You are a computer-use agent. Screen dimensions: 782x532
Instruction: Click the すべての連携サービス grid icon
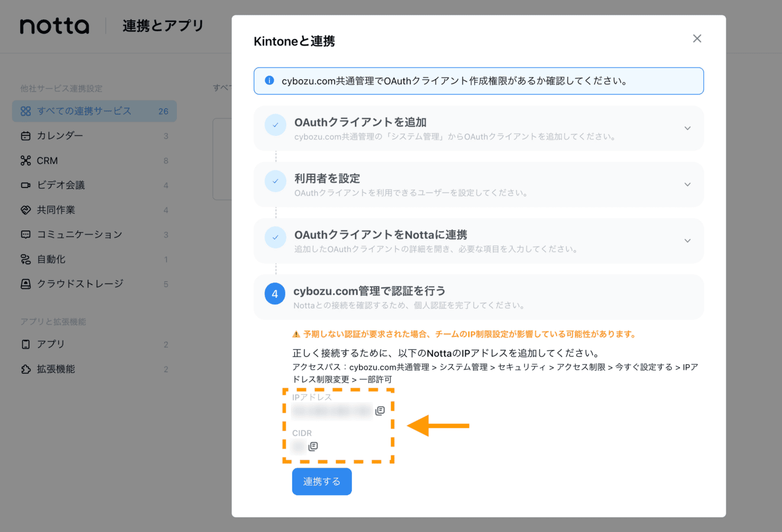(25, 111)
